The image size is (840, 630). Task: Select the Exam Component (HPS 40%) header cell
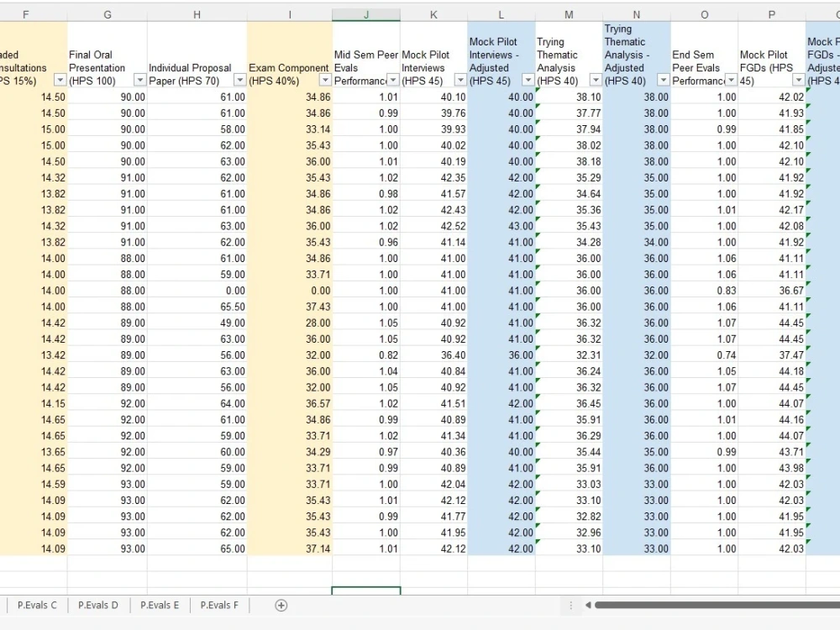[x=290, y=55]
